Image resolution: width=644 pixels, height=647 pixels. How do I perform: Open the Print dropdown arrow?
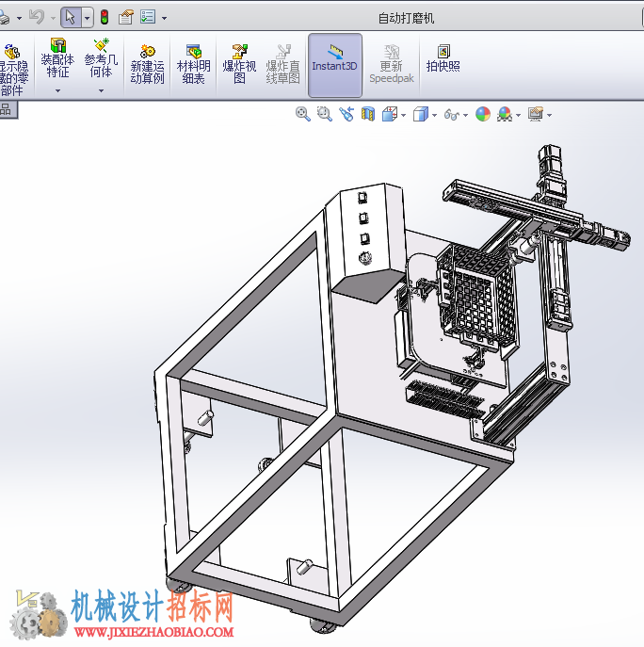[x=19, y=18]
